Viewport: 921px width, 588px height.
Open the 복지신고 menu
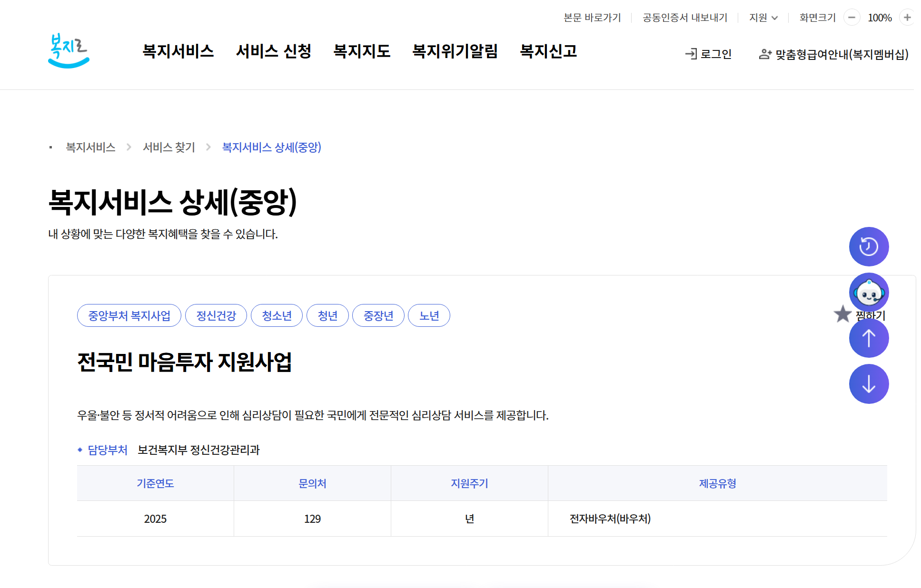548,51
